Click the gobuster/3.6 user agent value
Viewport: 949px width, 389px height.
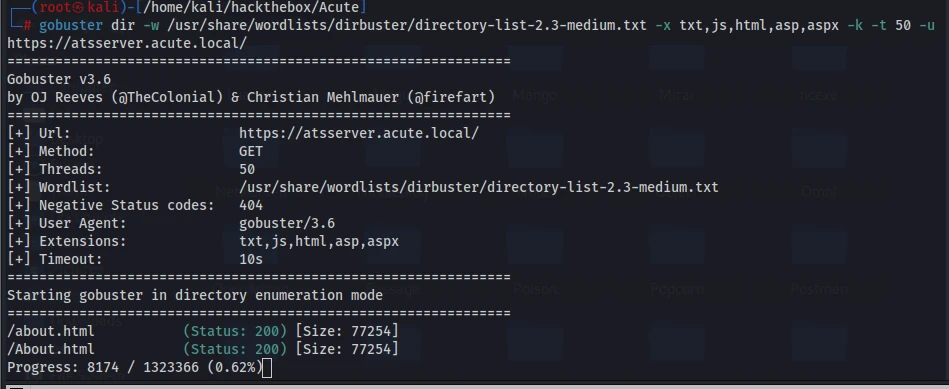[x=287, y=223]
